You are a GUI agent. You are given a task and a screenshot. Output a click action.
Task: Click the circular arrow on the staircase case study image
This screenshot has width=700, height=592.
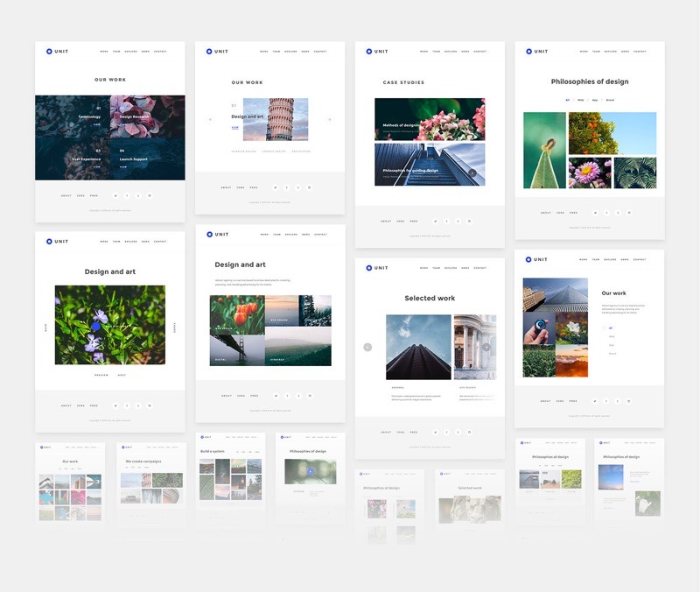(472, 173)
